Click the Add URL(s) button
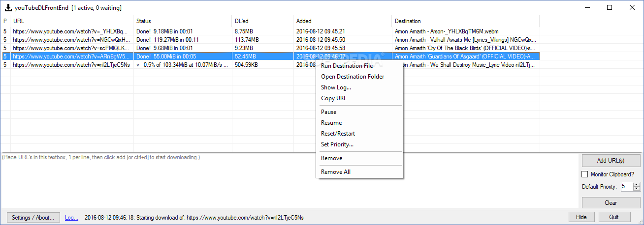Viewport: 644px width, 225px height. click(611, 161)
